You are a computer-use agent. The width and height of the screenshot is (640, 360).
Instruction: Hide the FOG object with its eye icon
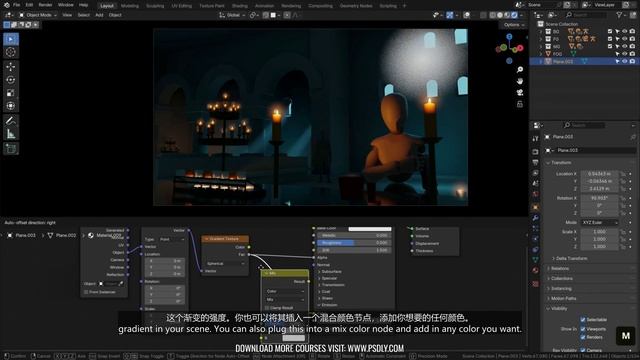624,54
